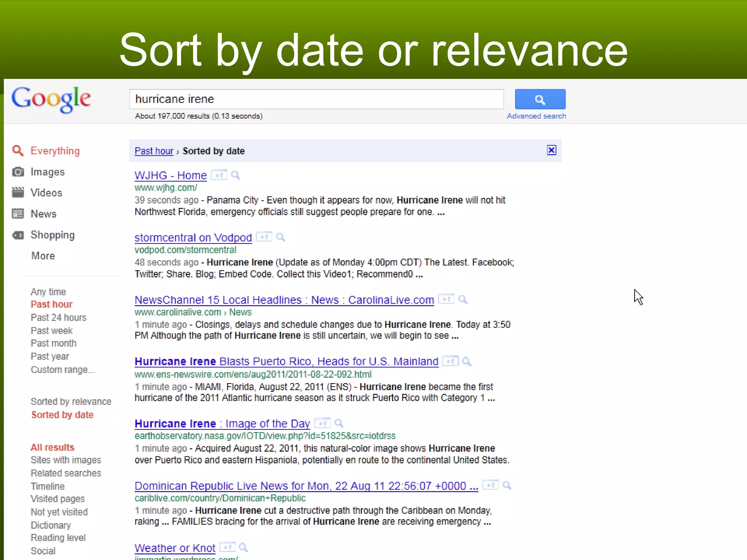Select All results view
This screenshot has width=747, height=560.
(53, 447)
